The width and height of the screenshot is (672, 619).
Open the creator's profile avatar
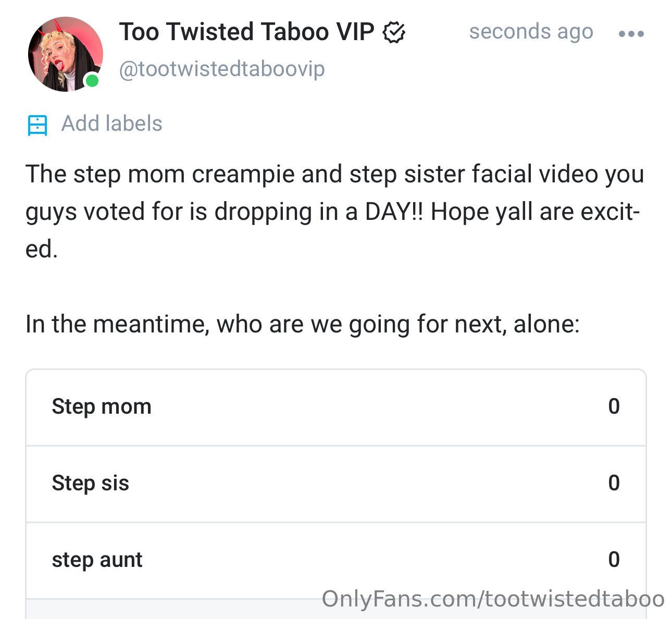click(65, 54)
